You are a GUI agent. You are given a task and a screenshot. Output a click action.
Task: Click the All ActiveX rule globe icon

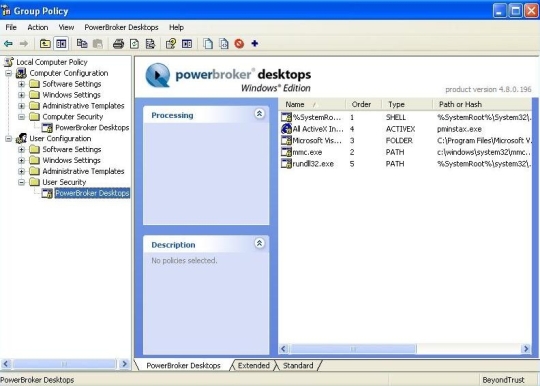tap(286, 129)
